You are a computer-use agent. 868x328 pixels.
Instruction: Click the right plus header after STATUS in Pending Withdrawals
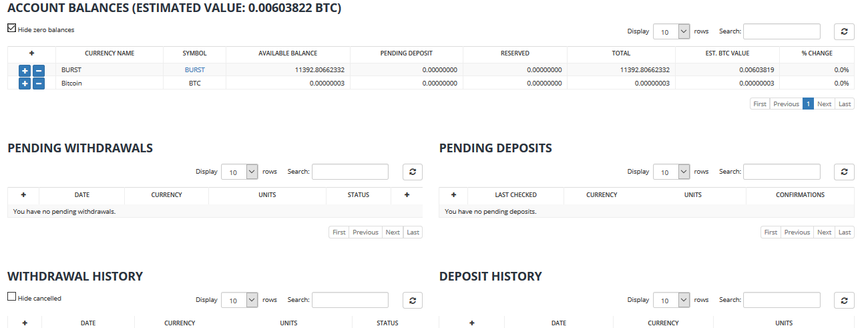click(407, 195)
